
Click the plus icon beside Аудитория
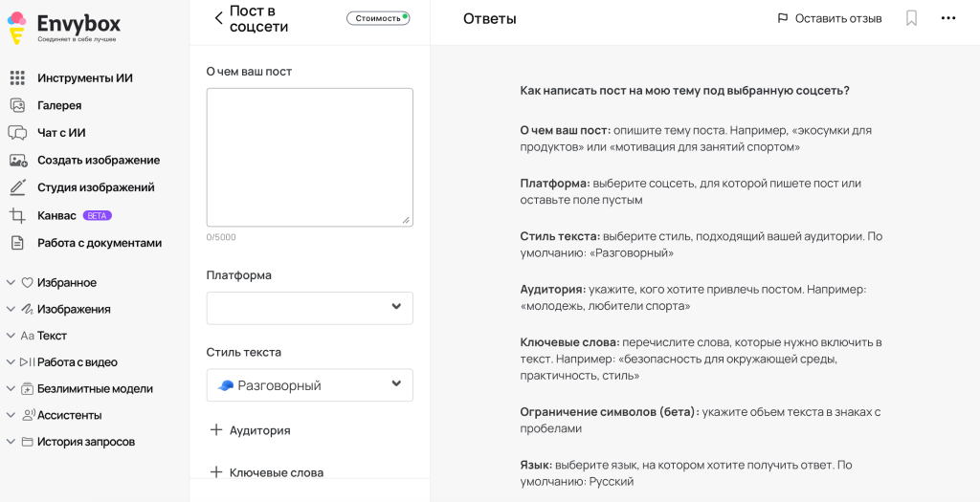216,429
